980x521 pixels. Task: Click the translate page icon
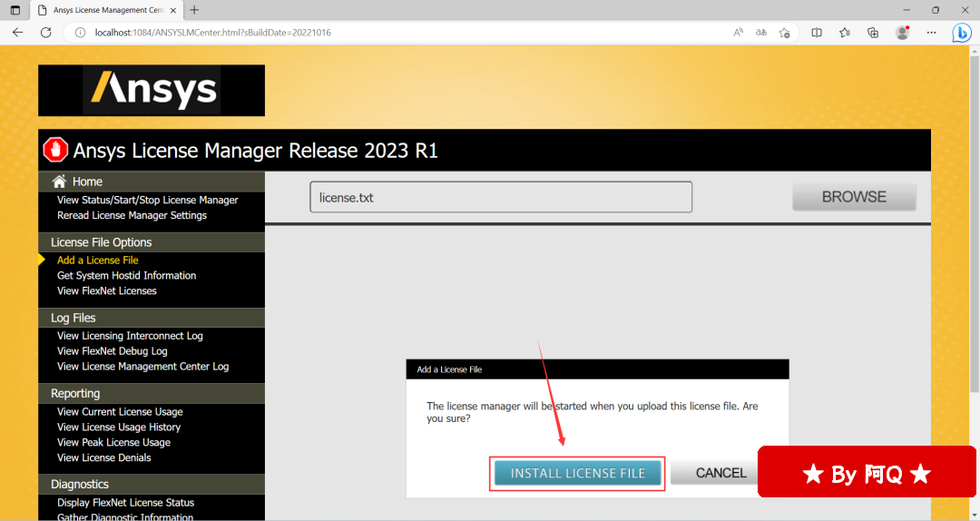(760, 33)
